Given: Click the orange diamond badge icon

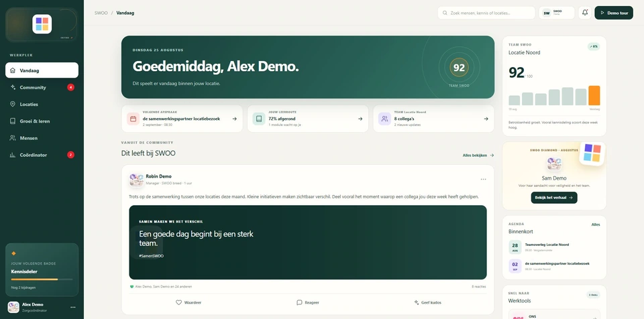Looking at the screenshot, I should [x=13, y=253].
